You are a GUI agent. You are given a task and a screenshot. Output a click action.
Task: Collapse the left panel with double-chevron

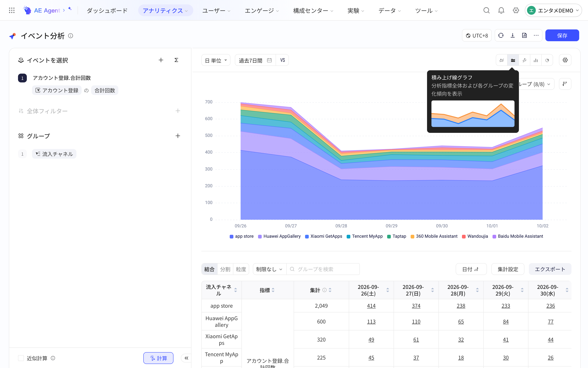coord(186,358)
